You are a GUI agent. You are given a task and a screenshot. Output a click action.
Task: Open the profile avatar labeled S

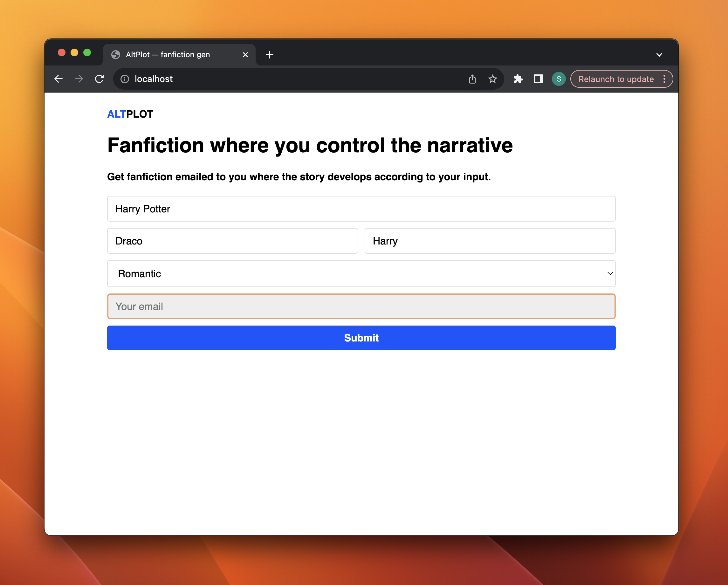tap(559, 79)
